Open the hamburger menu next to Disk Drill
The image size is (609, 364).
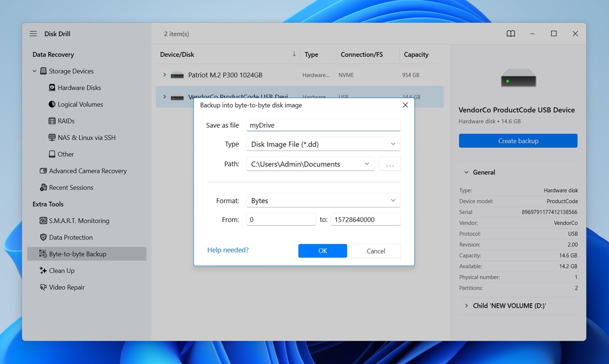[x=33, y=33]
